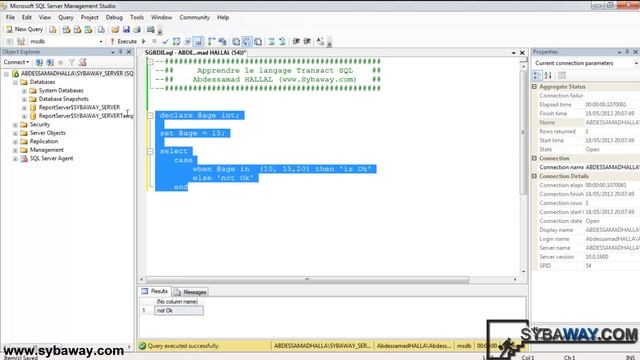Select the Replication folder
The height and width of the screenshot is (360, 640).
44,141
